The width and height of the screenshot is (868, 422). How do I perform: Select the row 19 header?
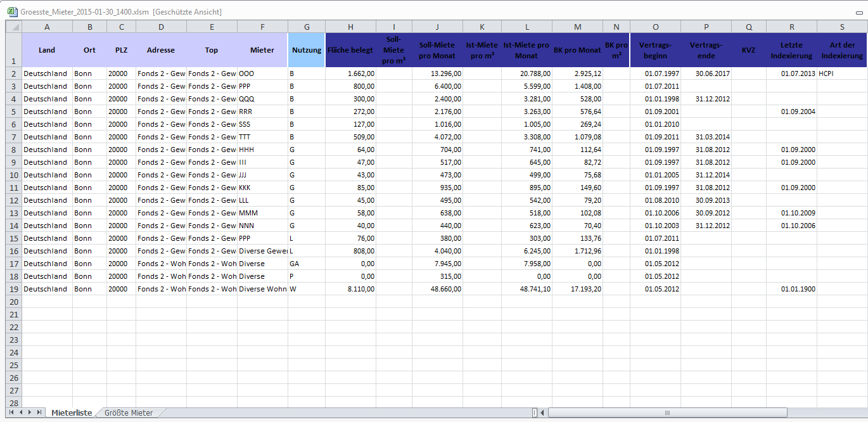pyautogui.click(x=14, y=289)
